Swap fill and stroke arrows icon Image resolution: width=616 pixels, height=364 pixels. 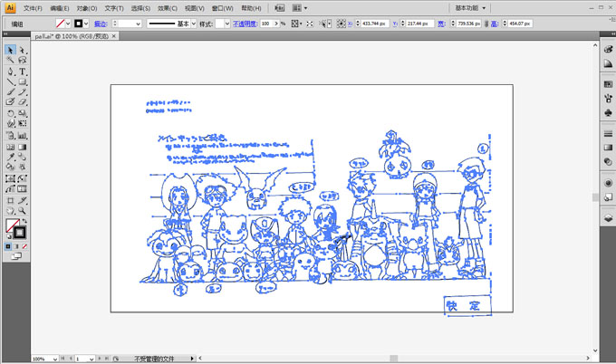pos(24,221)
